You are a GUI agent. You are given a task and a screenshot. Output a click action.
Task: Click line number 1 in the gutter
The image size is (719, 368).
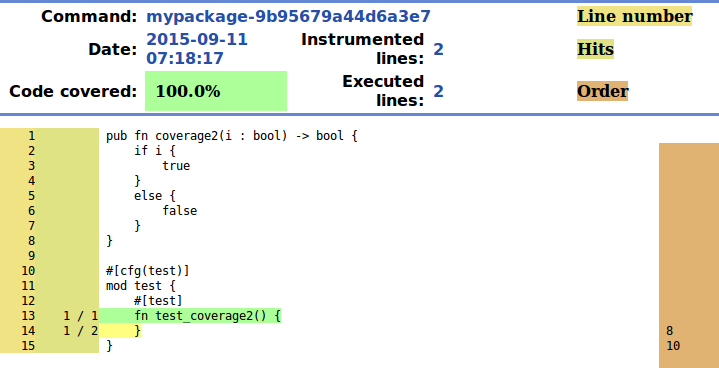pos(31,136)
